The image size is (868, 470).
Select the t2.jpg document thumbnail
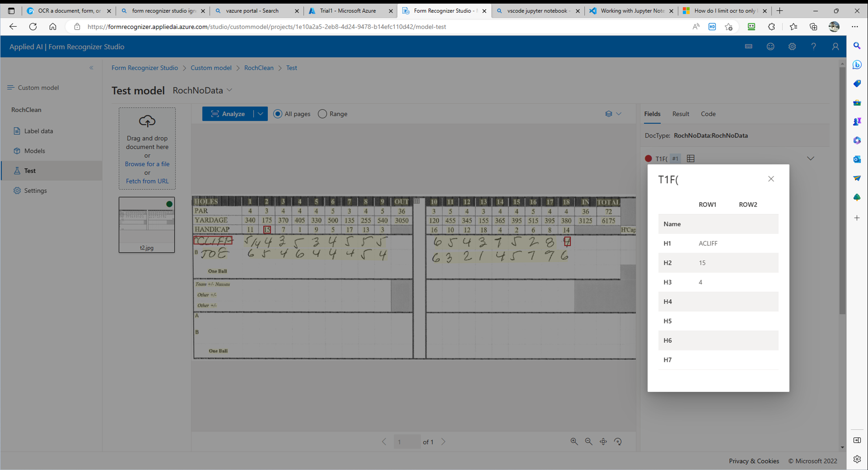[147, 224]
